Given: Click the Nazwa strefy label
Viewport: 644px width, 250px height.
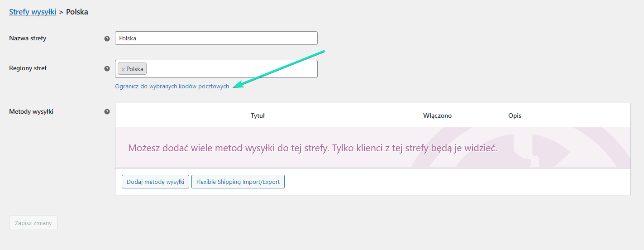Looking at the screenshot, I should [x=28, y=38].
